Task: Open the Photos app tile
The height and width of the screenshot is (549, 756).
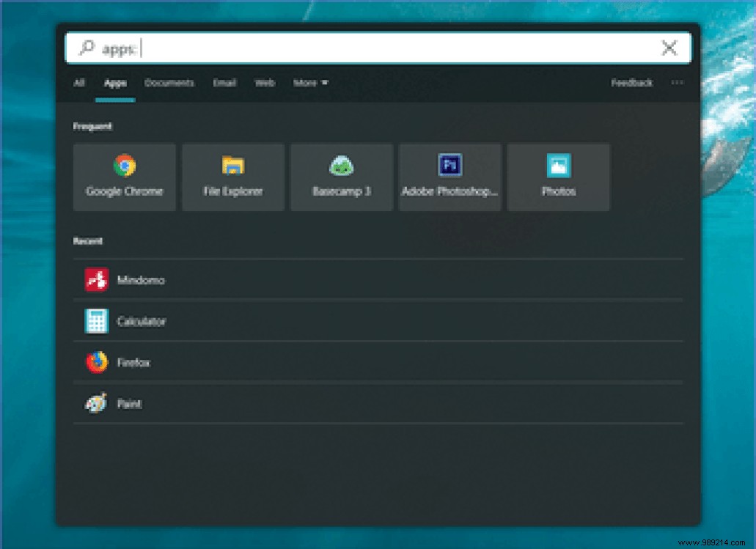Action: [558, 176]
